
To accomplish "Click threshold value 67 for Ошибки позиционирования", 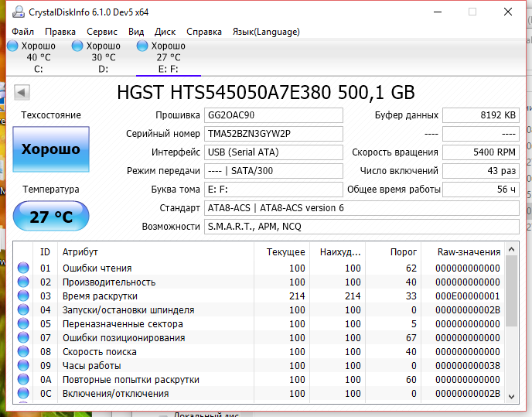I will [x=411, y=338].
